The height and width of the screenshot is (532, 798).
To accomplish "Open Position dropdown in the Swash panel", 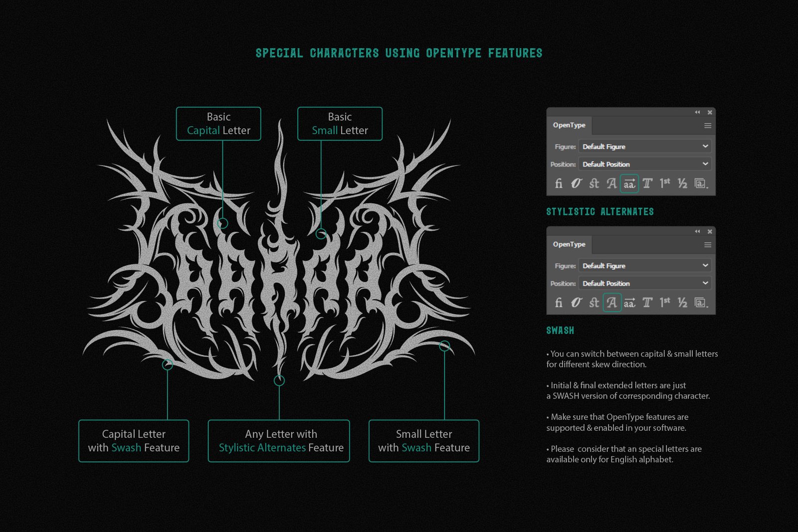I will point(645,283).
